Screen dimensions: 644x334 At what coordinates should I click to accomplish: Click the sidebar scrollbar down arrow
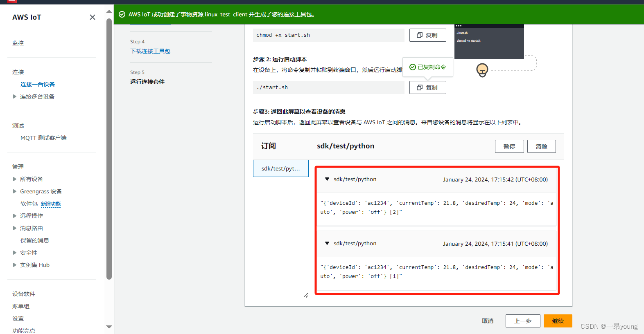109,327
